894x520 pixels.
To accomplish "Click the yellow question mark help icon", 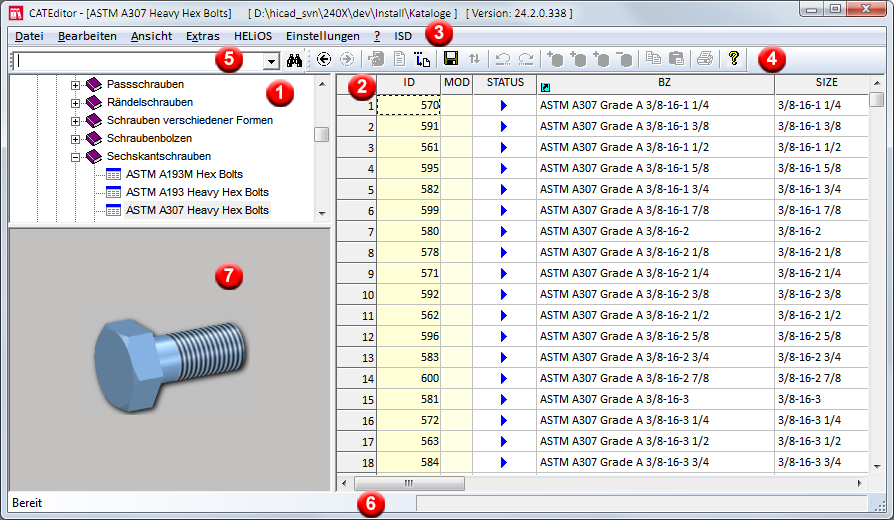I will point(733,59).
